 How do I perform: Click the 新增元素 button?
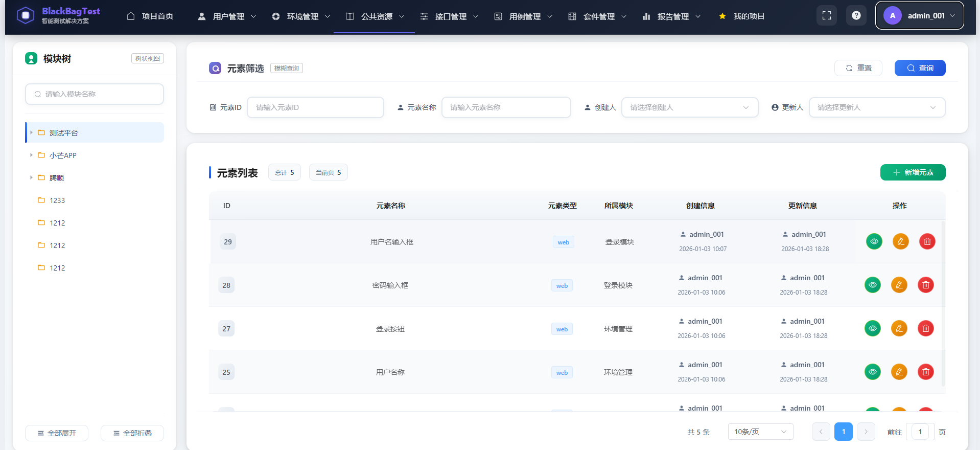[x=913, y=172]
